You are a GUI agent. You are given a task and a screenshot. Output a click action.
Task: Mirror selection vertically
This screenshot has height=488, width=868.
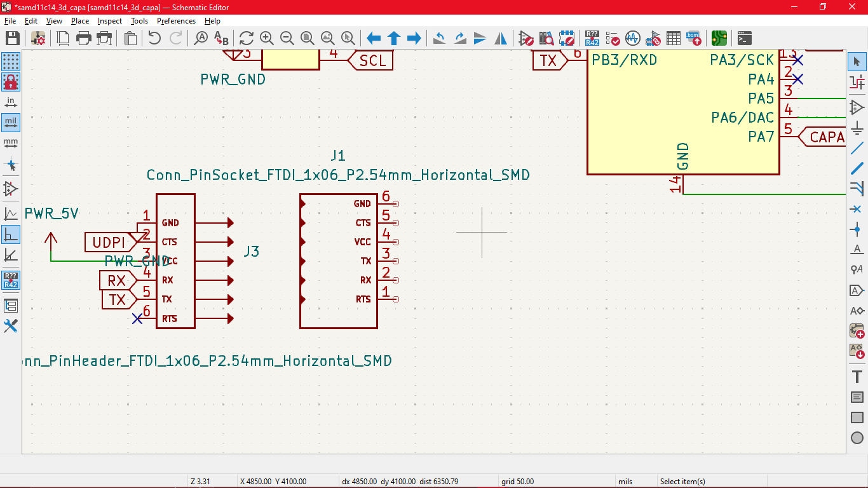click(x=480, y=38)
